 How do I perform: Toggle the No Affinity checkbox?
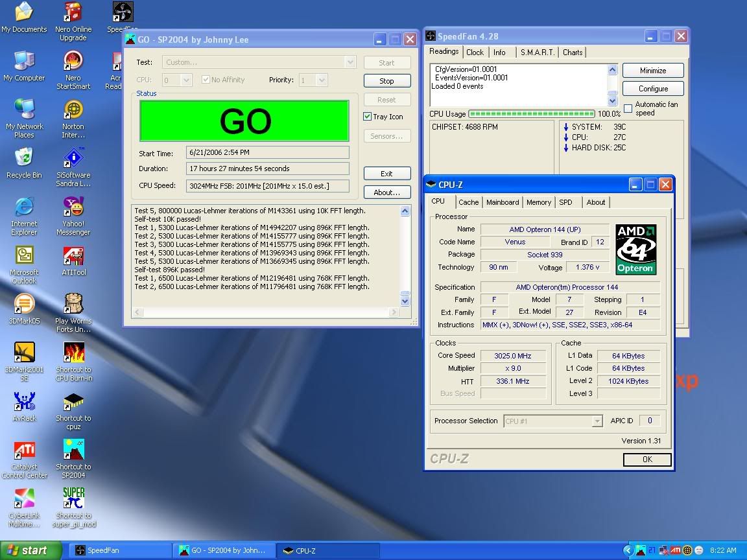pos(206,80)
